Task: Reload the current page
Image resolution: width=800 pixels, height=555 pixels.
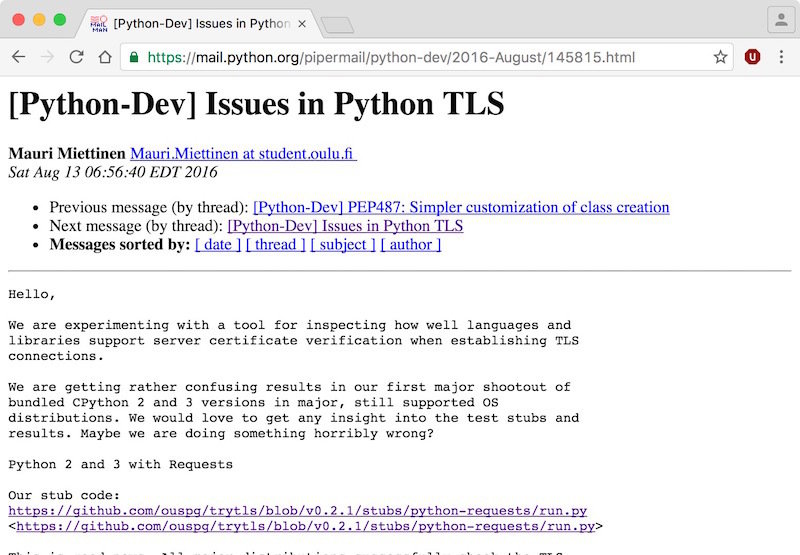Action: click(x=77, y=57)
